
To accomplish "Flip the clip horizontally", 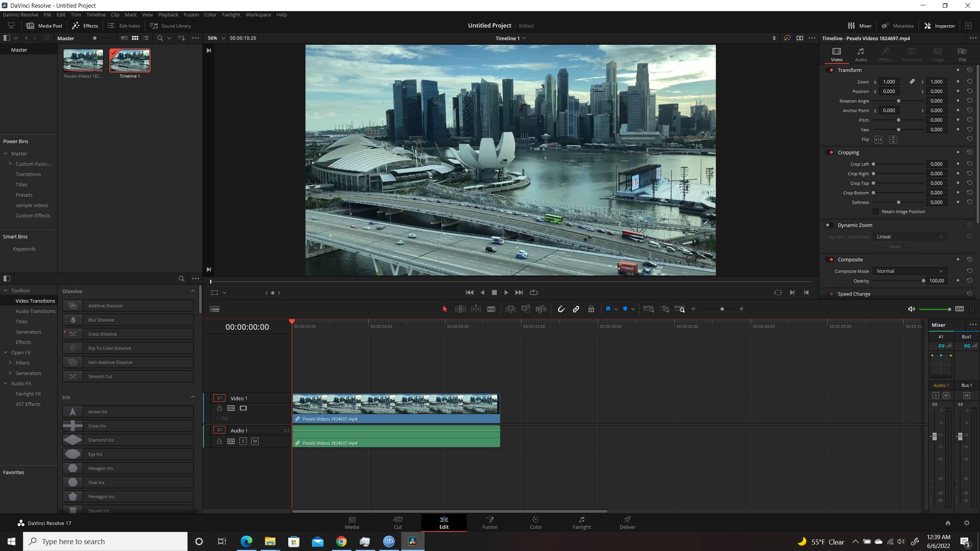I will tap(879, 140).
